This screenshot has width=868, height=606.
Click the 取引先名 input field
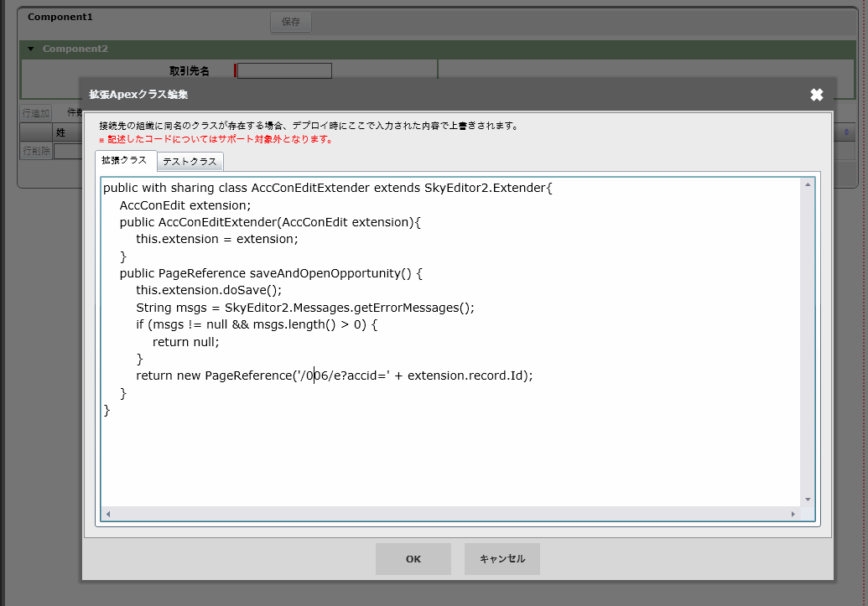coord(284,70)
